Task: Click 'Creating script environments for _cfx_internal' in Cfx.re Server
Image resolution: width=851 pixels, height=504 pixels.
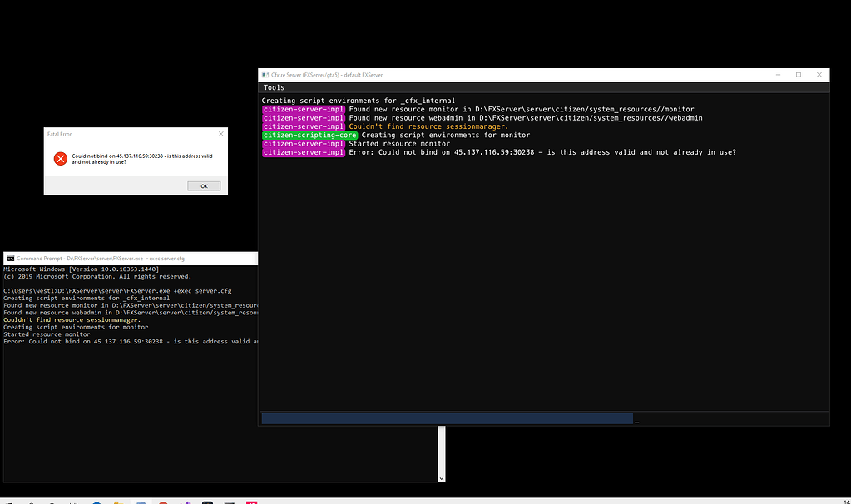Action: point(359,101)
